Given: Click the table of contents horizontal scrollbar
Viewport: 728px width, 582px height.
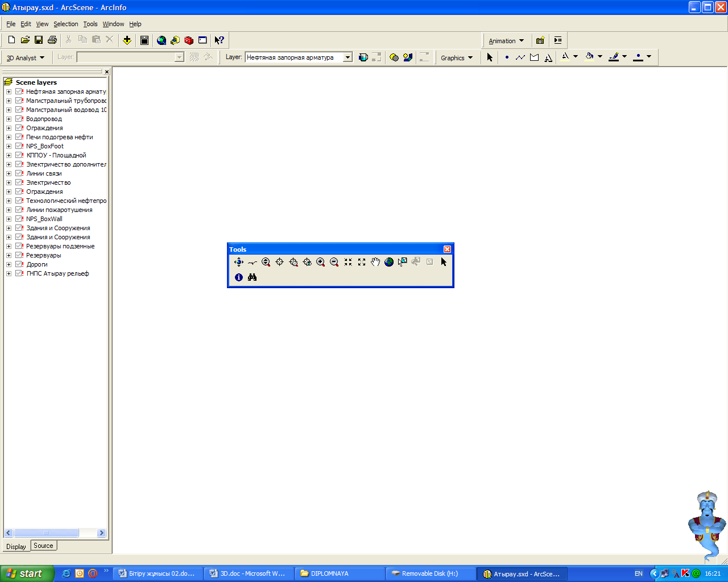Looking at the screenshot, I should tap(55, 533).
